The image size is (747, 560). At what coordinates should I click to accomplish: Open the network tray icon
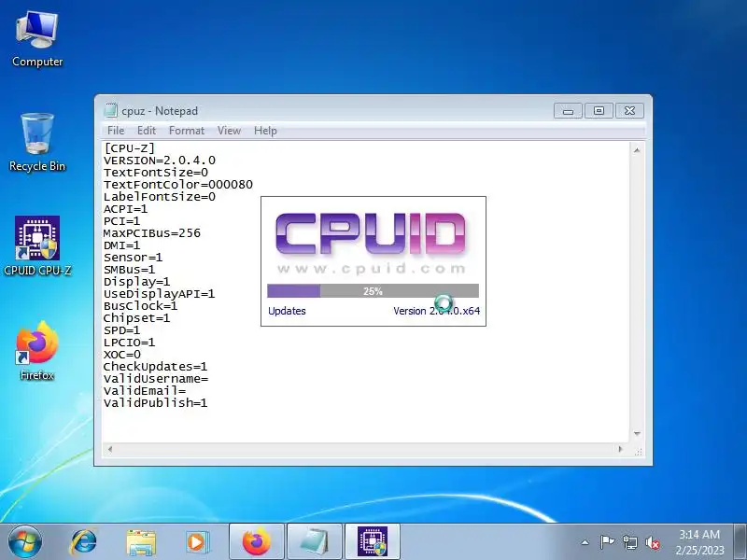pyautogui.click(x=629, y=542)
